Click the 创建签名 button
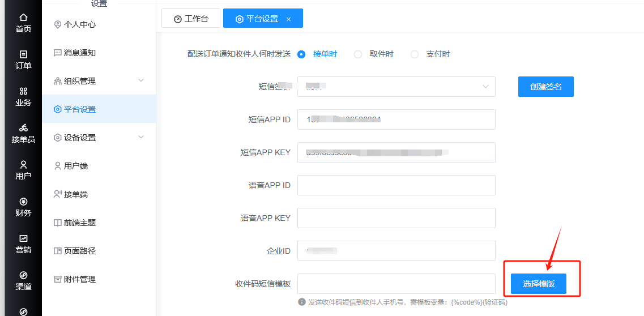This screenshot has width=644, height=316. pos(546,87)
